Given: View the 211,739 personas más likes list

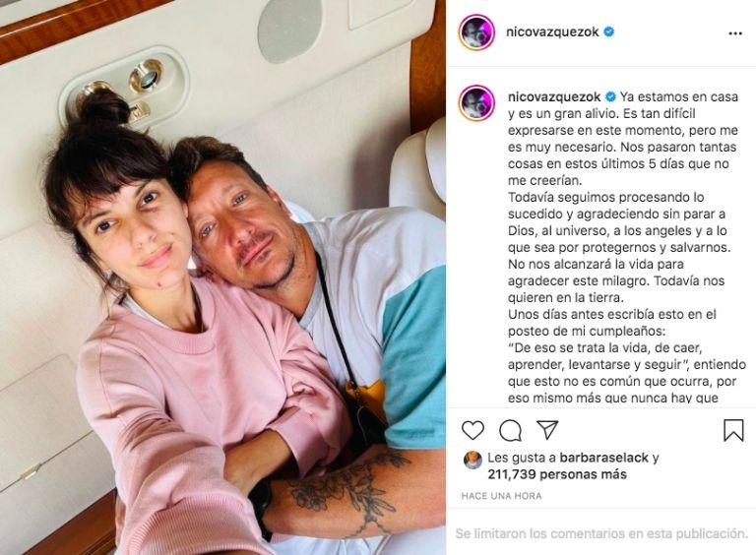Looking at the screenshot, I should [557, 474].
